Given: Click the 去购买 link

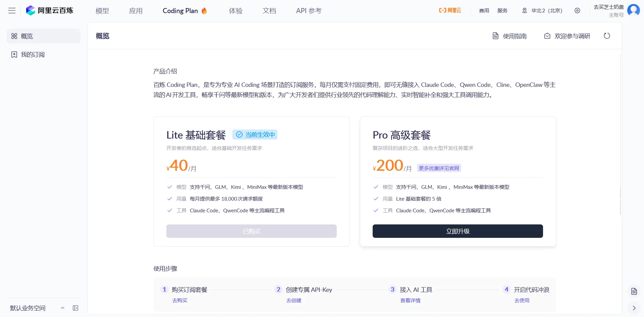Looking at the screenshot, I should (x=180, y=300).
